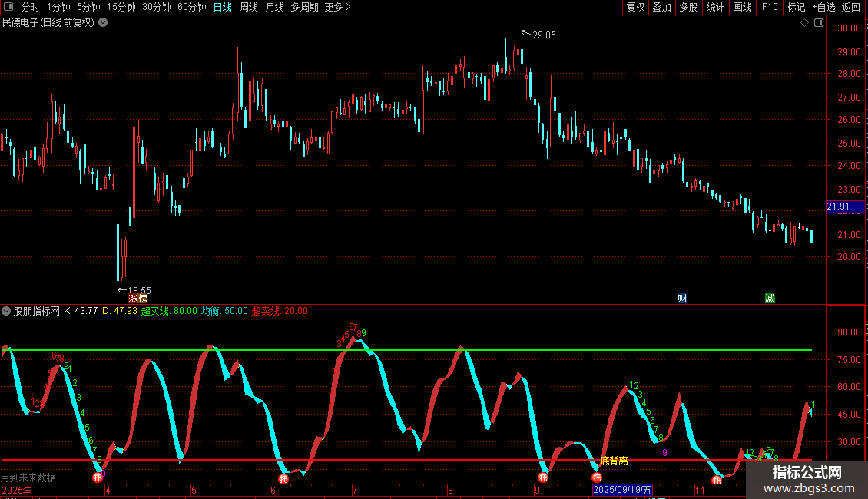Viewport: 868px width, 499px height.
Task: Toggle the right side panel icon near 30.00
Action: pos(818,23)
